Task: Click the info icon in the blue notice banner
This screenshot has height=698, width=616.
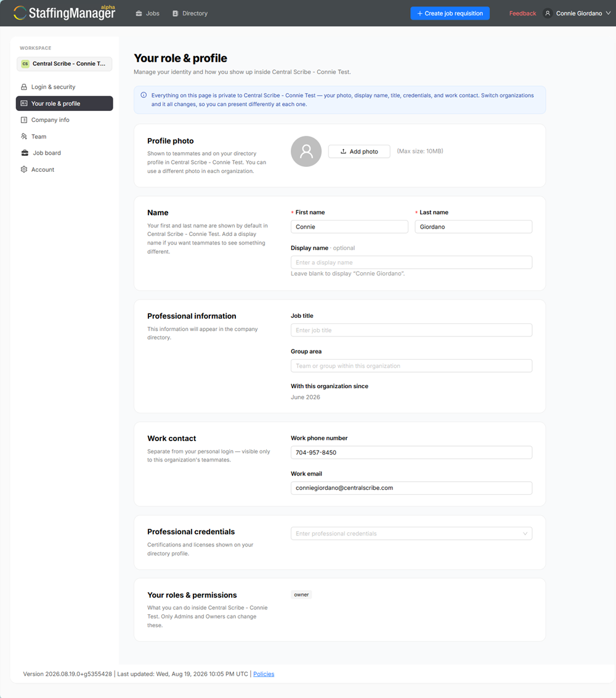Action: point(144,95)
